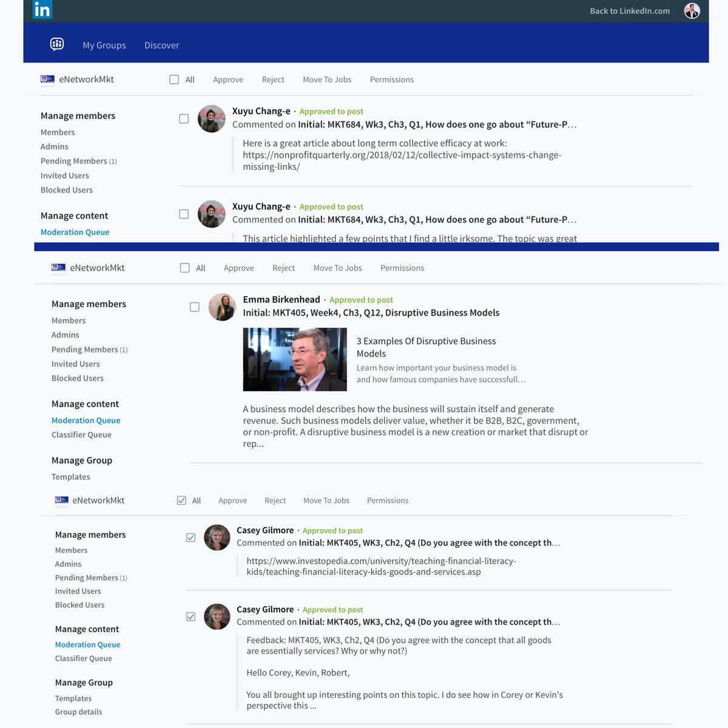
Task: Open Invited Users in the sidebar beside the Casey Gilmore posts
Action: pos(78,591)
